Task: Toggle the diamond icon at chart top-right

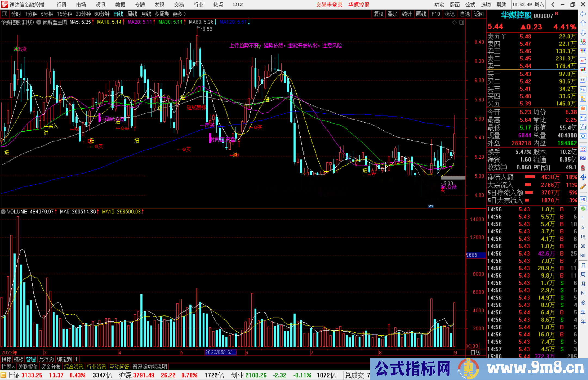Action: point(454,22)
